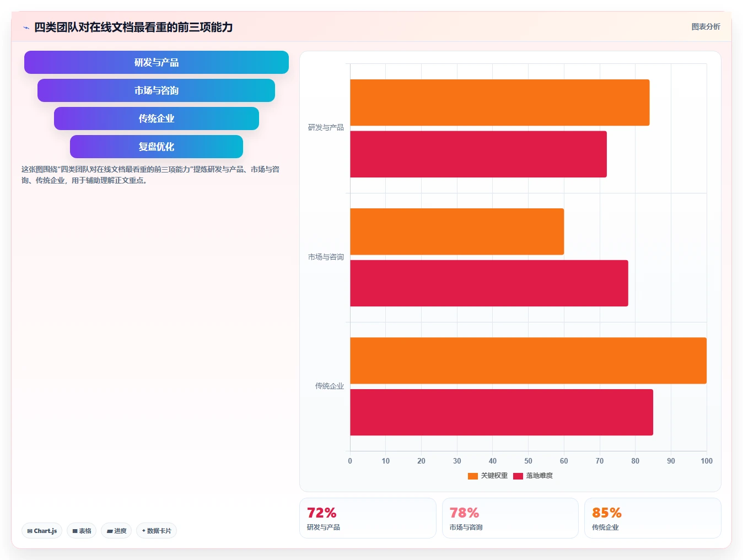Select the 复盘优化 funnel bar
The width and height of the screenshot is (743, 560).
click(157, 147)
